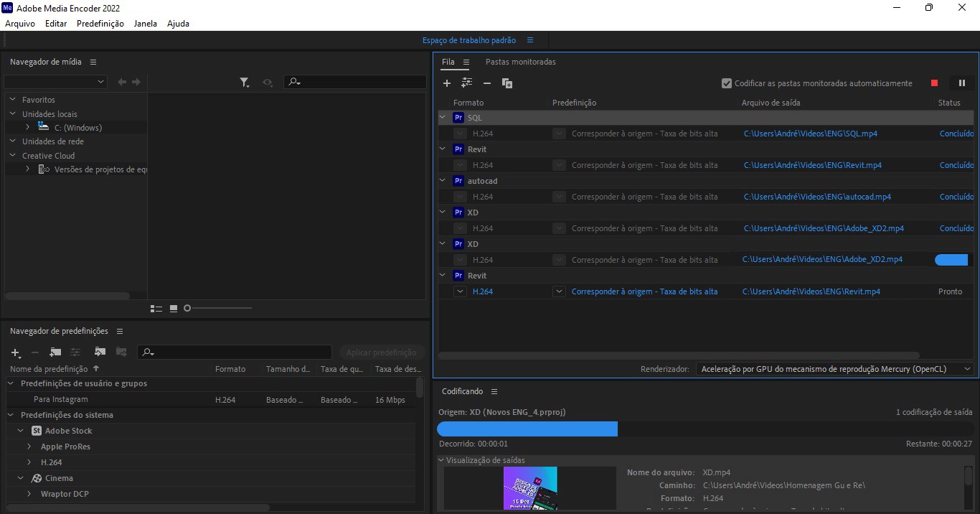Open preset settings icon in preset browser
Viewport: 980px width, 514px height.
pyautogui.click(x=75, y=352)
